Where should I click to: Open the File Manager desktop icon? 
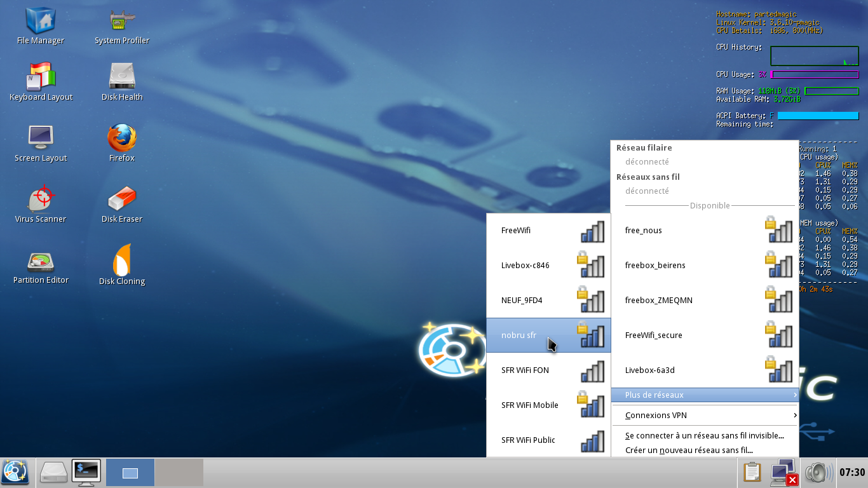[41, 25]
